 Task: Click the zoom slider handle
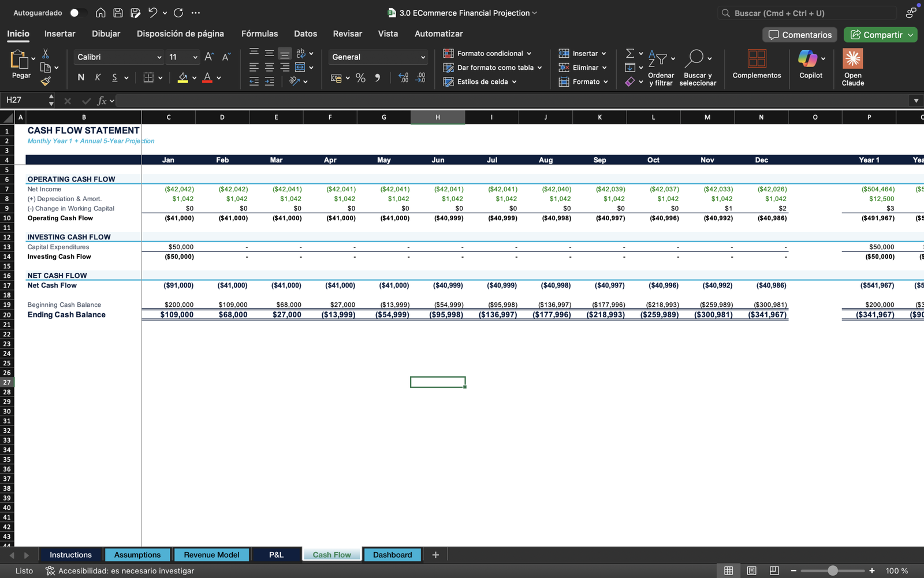pyautogui.click(x=832, y=570)
